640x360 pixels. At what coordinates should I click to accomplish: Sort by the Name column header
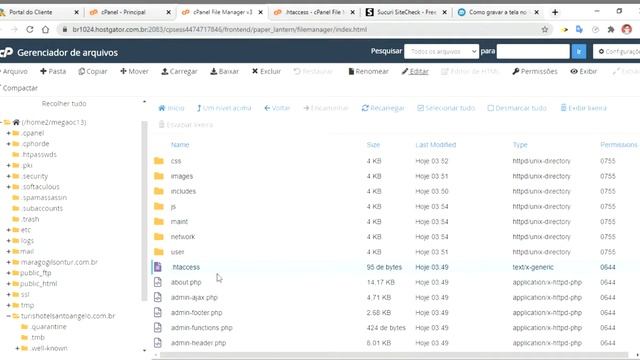pos(180,145)
